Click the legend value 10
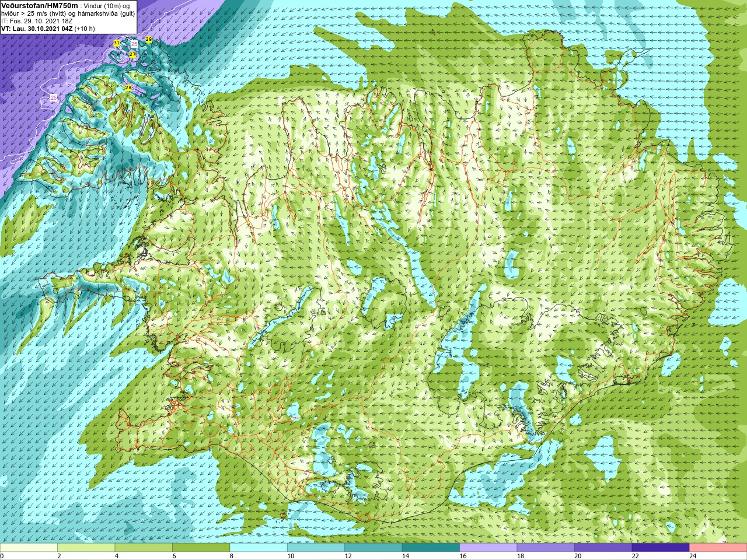This screenshot has height=560, width=747. tap(291, 556)
